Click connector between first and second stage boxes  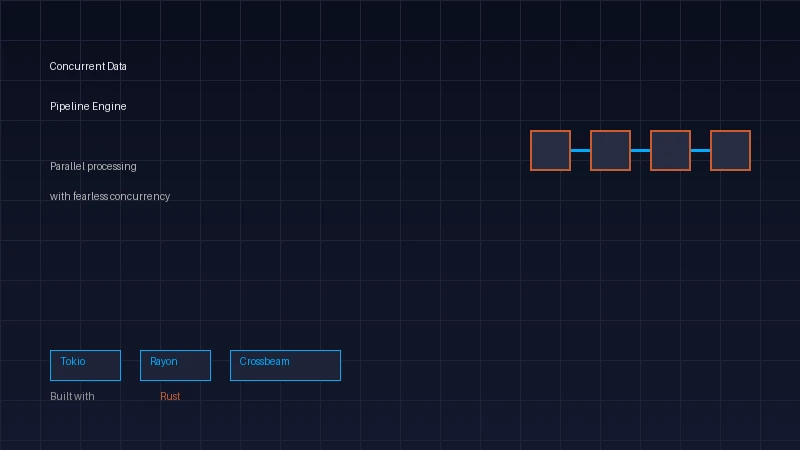pos(580,150)
